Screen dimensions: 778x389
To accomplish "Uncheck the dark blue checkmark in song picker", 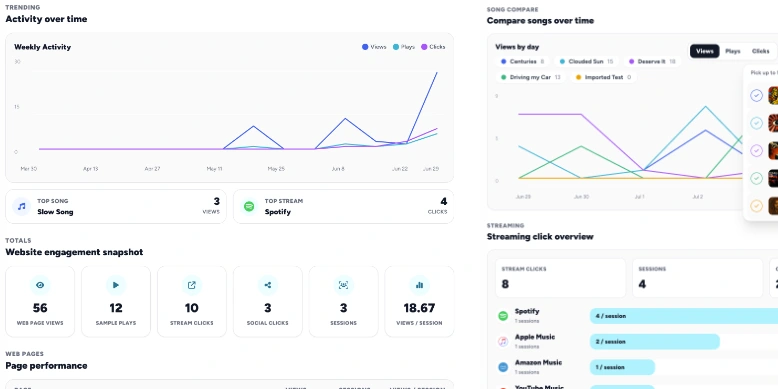I will click(756, 95).
